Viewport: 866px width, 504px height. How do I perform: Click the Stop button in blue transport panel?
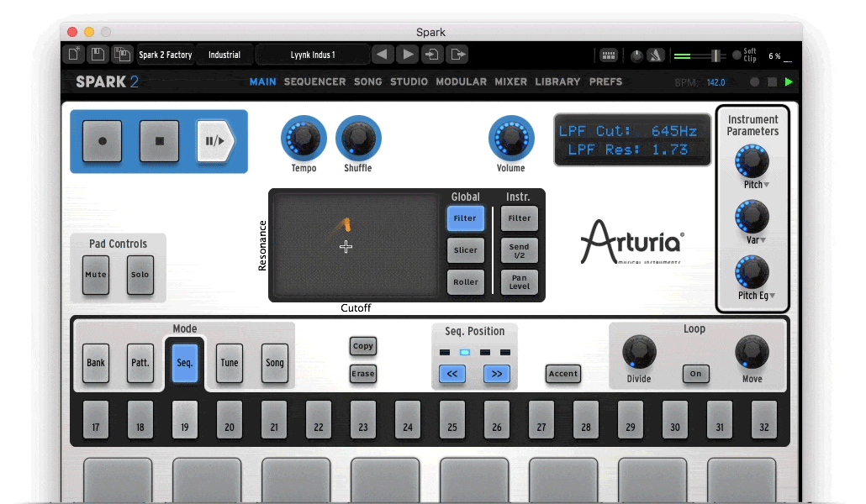tap(159, 141)
